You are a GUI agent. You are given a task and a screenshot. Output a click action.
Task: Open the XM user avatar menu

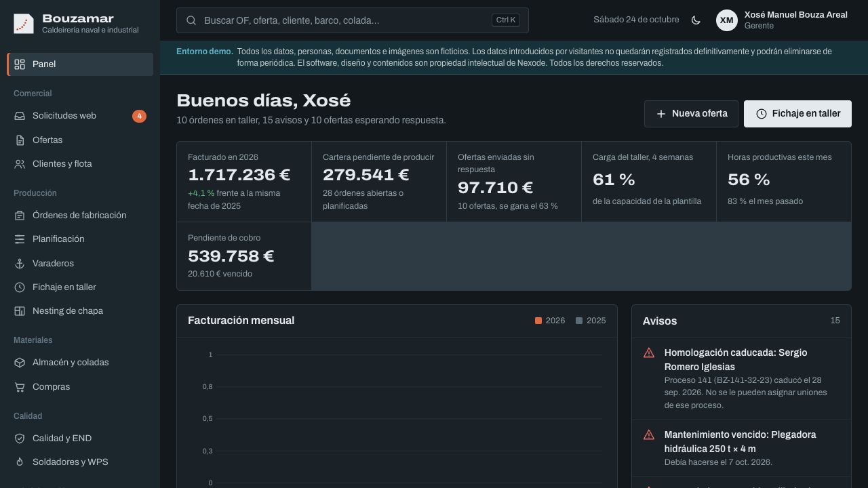(727, 20)
